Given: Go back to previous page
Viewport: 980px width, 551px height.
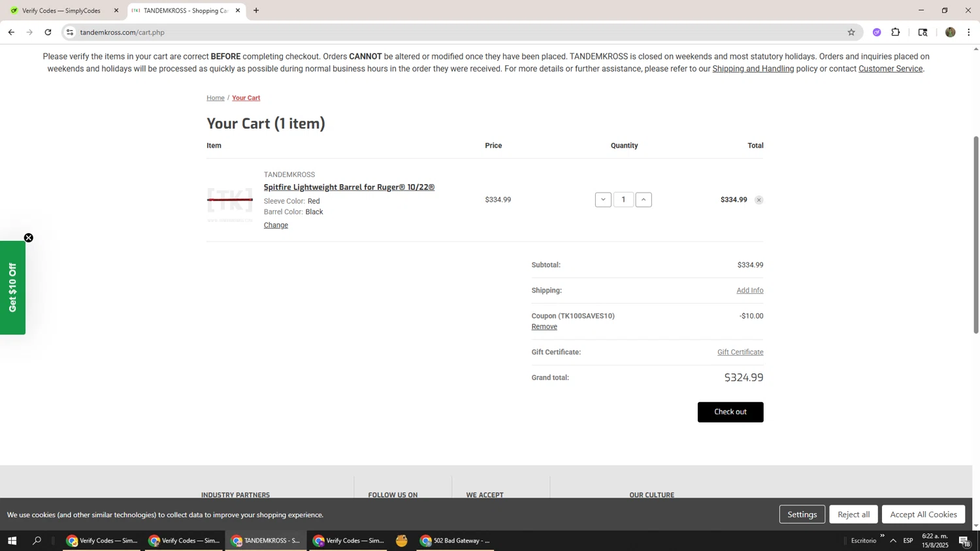Looking at the screenshot, I should point(11,32).
